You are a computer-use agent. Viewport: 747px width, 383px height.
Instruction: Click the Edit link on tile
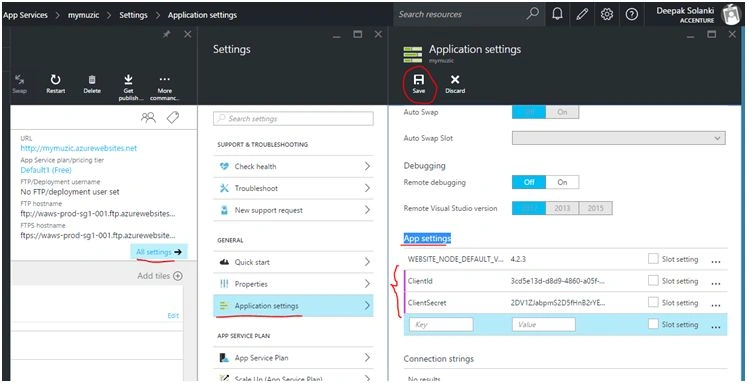[173, 315]
